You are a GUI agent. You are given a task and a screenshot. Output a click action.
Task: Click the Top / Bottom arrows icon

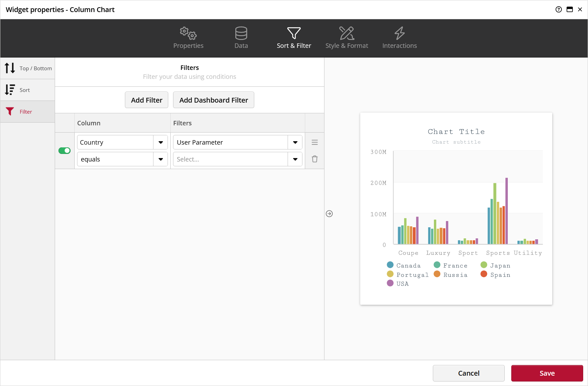(10, 68)
